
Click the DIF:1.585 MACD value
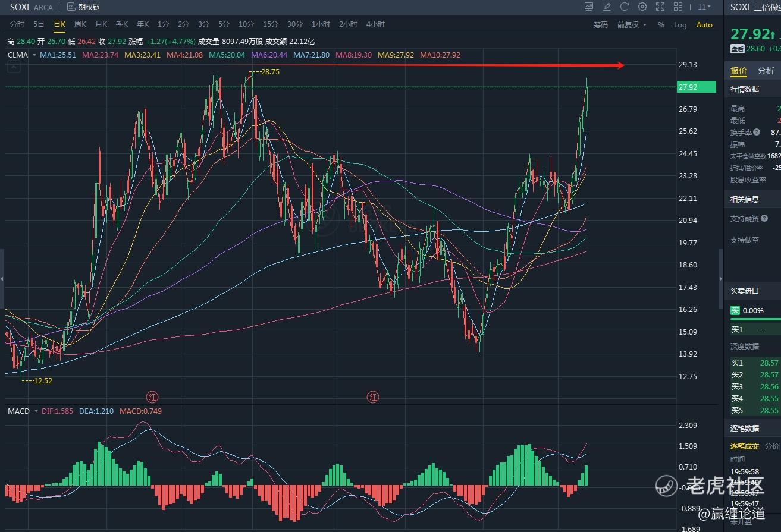pyautogui.click(x=57, y=411)
